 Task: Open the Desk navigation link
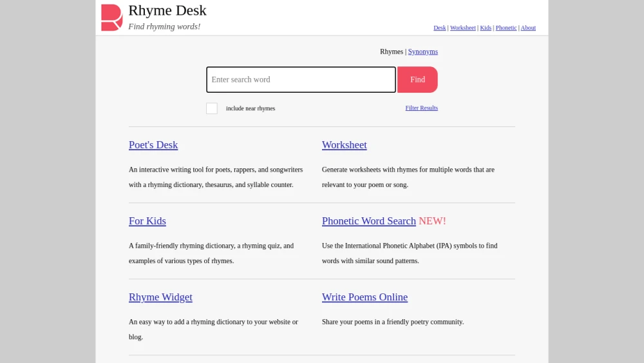(439, 28)
